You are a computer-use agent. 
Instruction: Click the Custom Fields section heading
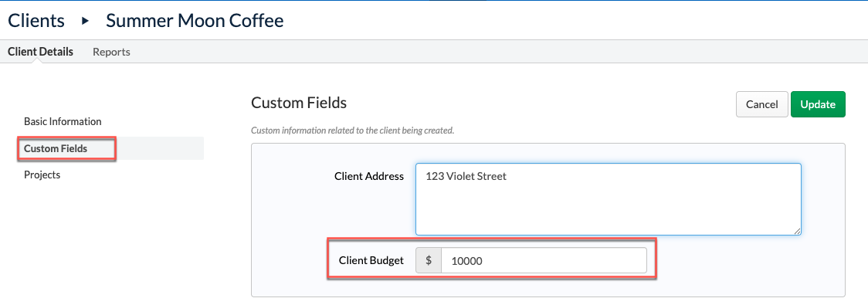pyautogui.click(x=298, y=103)
